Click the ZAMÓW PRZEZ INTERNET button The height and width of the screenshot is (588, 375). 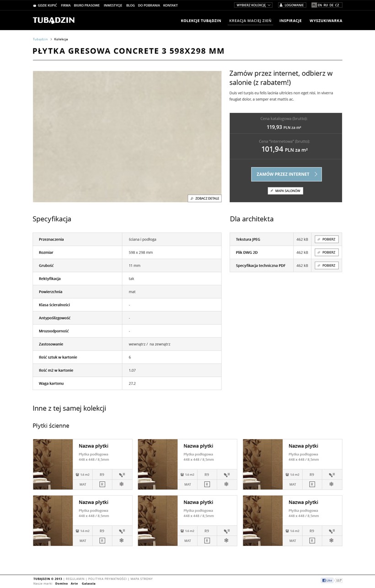(286, 174)
